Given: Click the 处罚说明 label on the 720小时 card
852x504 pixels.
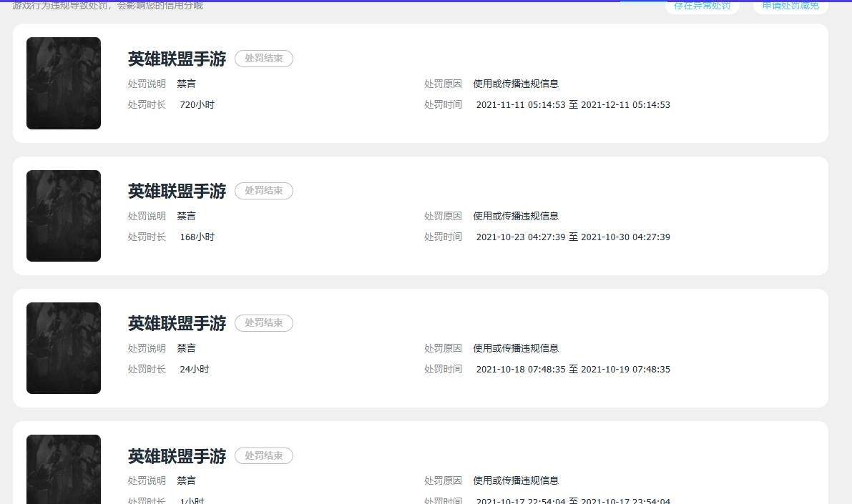Looking at the screenshot, I should pyautogui.click(x=147, y=84).
